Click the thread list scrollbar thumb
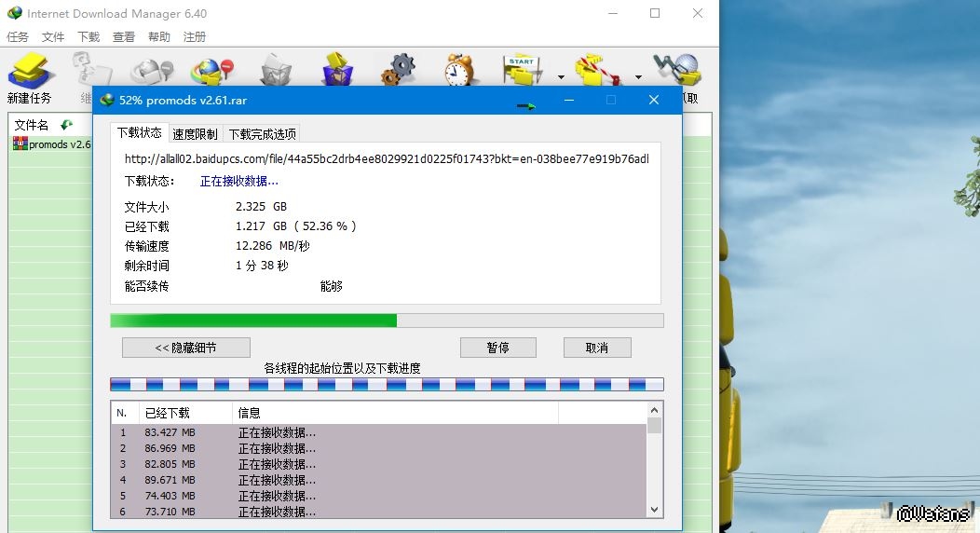980x533 pixels. (654, 426)
